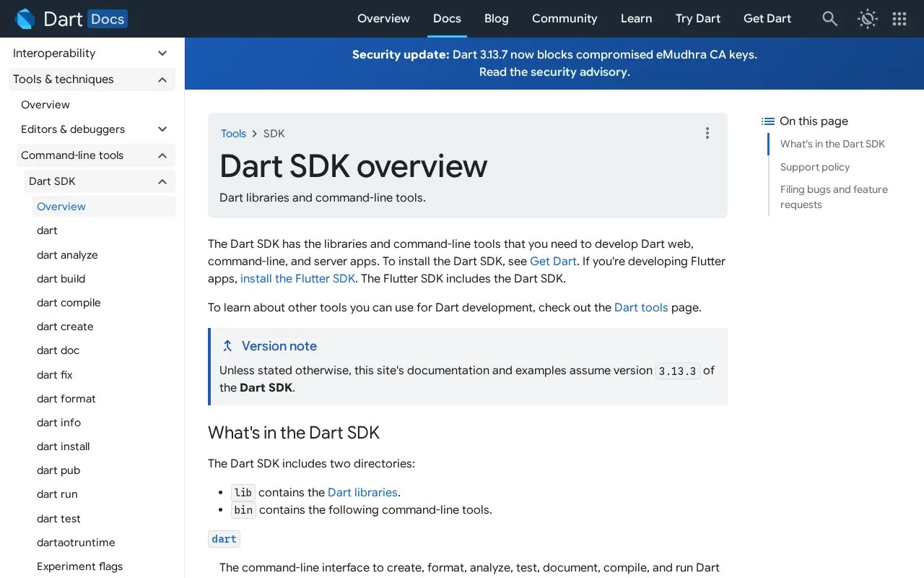Screen dimensions: 924x578
Task: Jump to 'Support policy' in page outline
Action: point(815,167)
